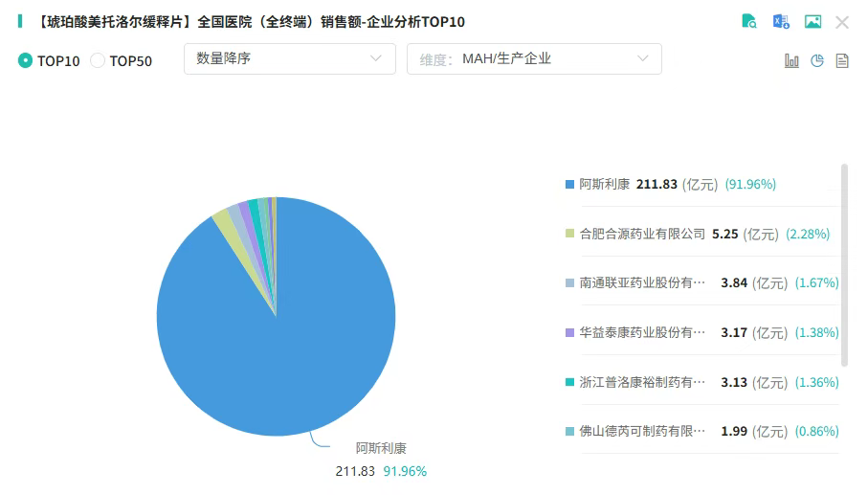Switch to pie chart view
This screenshot has height=495, width=868.
click(817, 60)
